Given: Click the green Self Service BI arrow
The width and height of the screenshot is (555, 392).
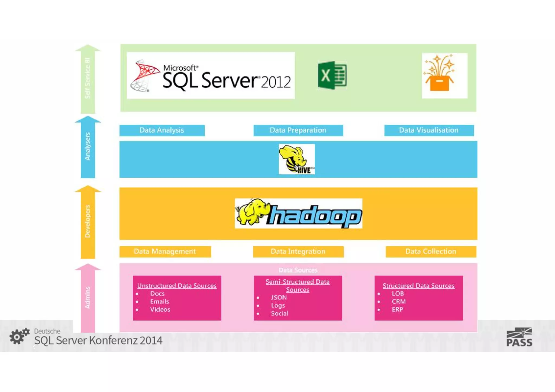Looking at the screenshot, I should coord(88,79).
